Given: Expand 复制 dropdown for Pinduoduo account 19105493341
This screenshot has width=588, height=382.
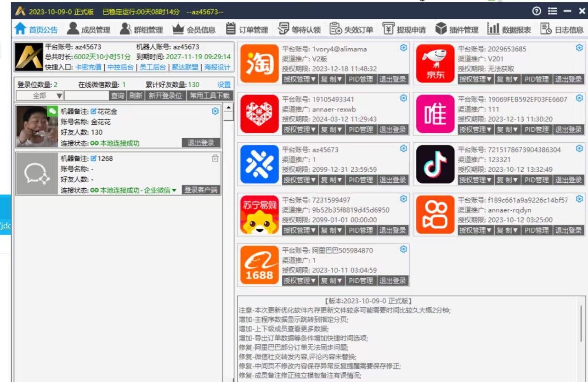Looking at the screenshot, I should point(332,129).
